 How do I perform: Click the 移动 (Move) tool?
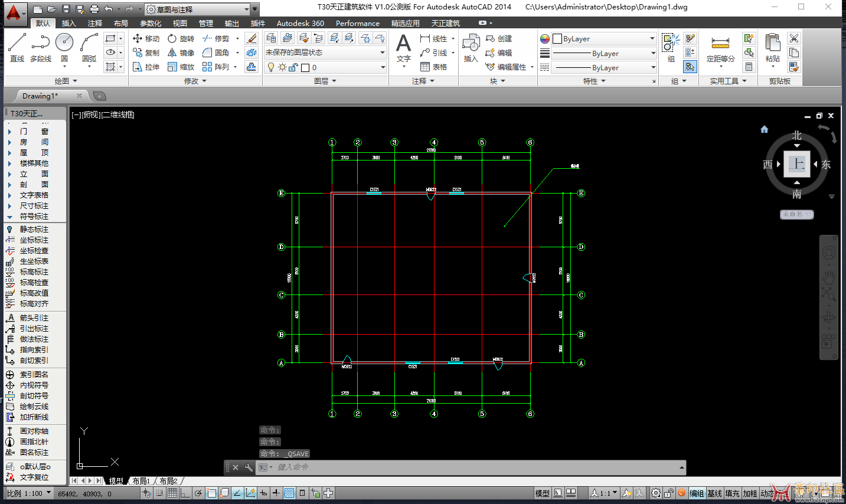coord(146,38)
